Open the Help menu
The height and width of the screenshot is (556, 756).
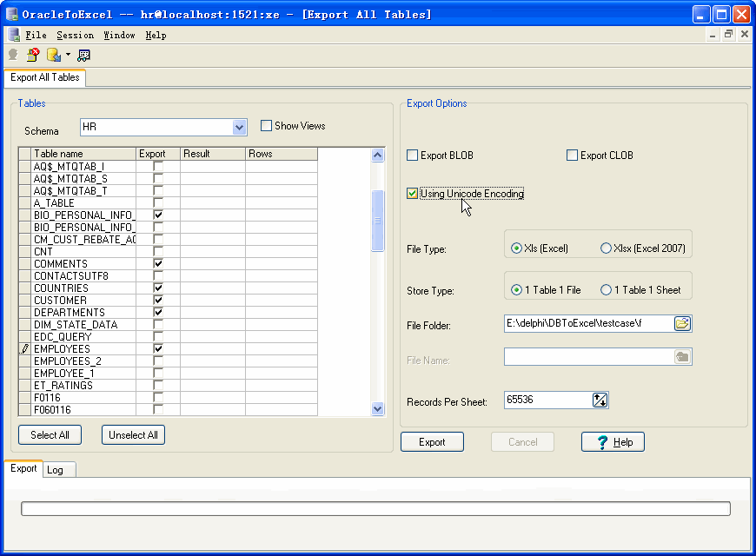click(156, 35)
